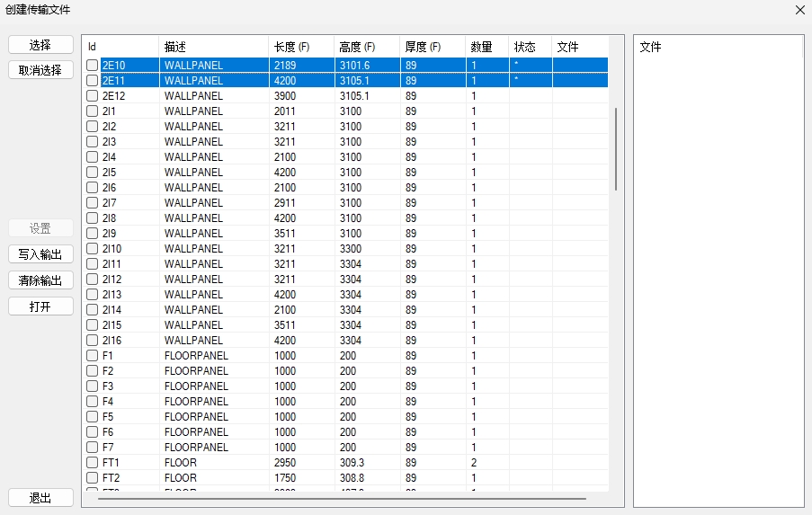This screenshot has width=812, height=515.
Task: Click WALLPANEL description in row 2I16
Action: point(193,340)
